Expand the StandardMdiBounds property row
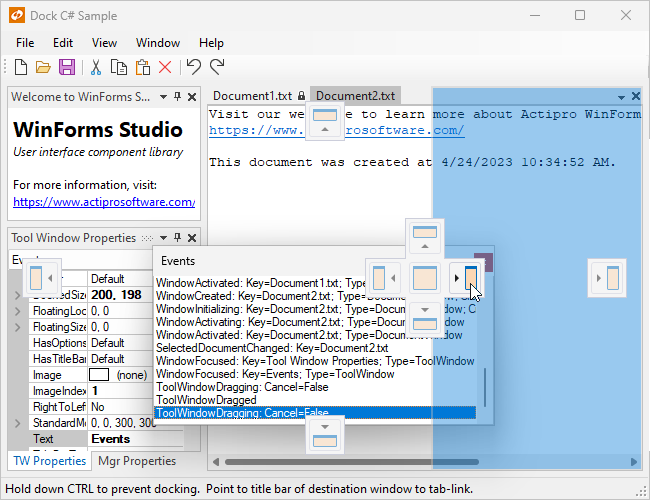 click(17, 423)
